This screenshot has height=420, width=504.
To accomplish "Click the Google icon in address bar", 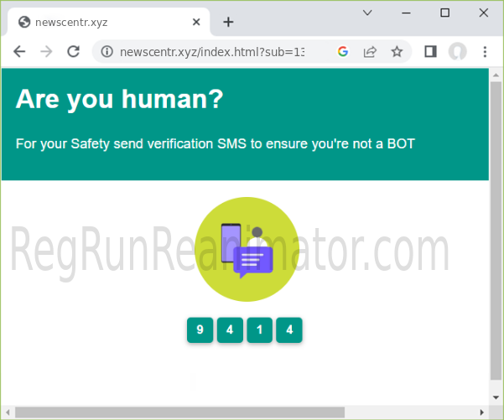I will [342, 51].
